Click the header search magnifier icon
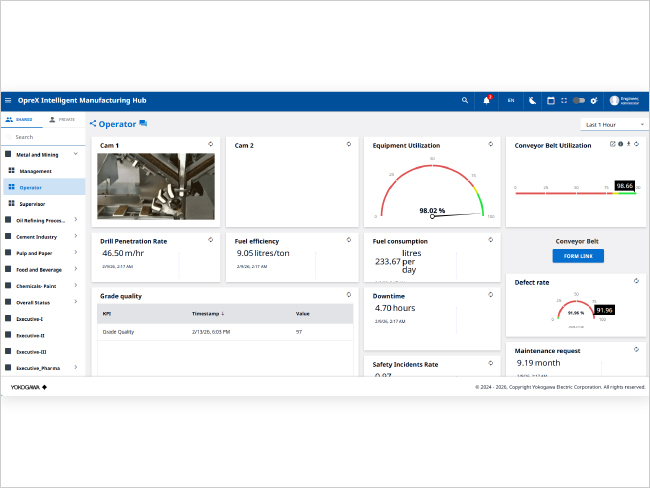Image resolution: width=650 pixels, height=488 pixels. click(465, 100)
